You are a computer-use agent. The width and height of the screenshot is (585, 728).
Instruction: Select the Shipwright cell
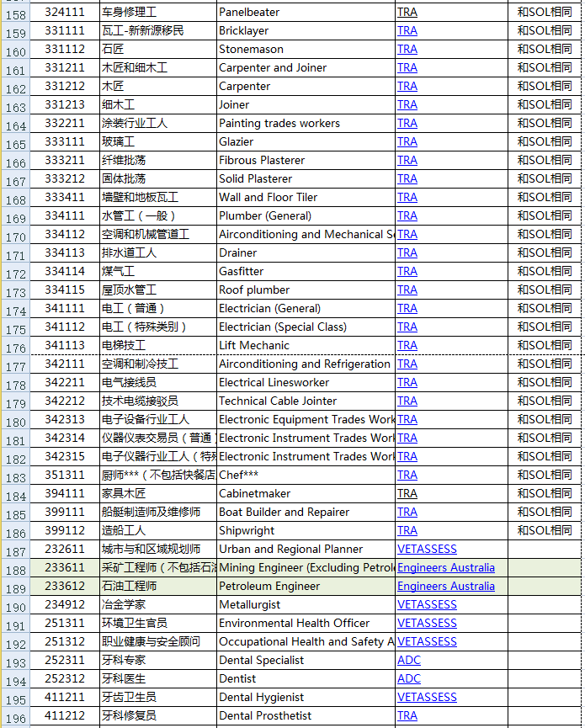306,531
